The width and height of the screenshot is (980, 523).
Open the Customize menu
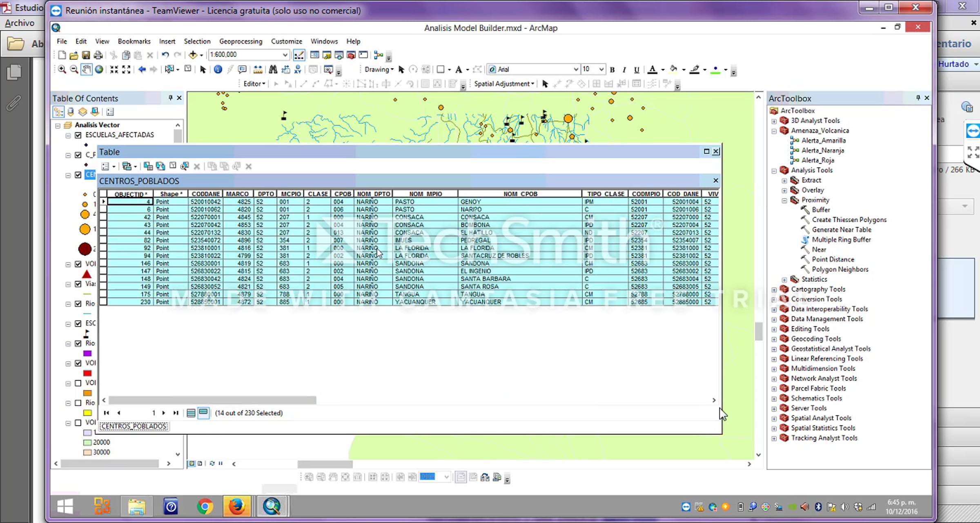click(286, 41)
